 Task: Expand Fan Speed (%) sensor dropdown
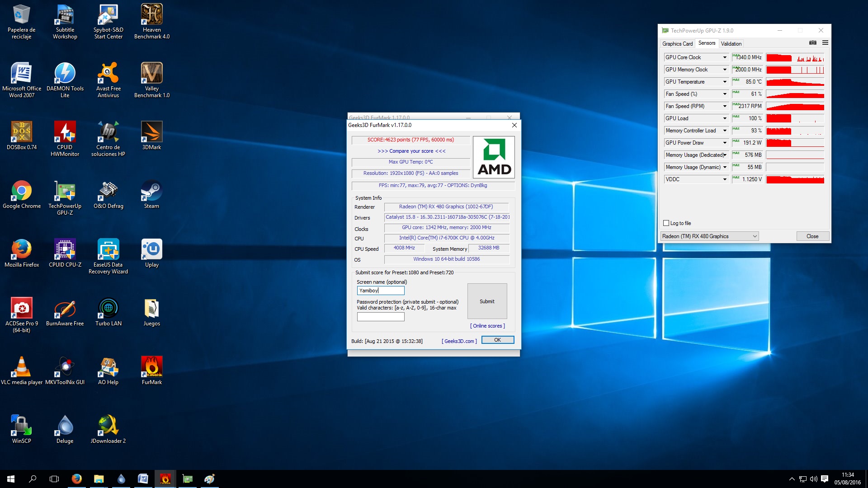[725, 94]
